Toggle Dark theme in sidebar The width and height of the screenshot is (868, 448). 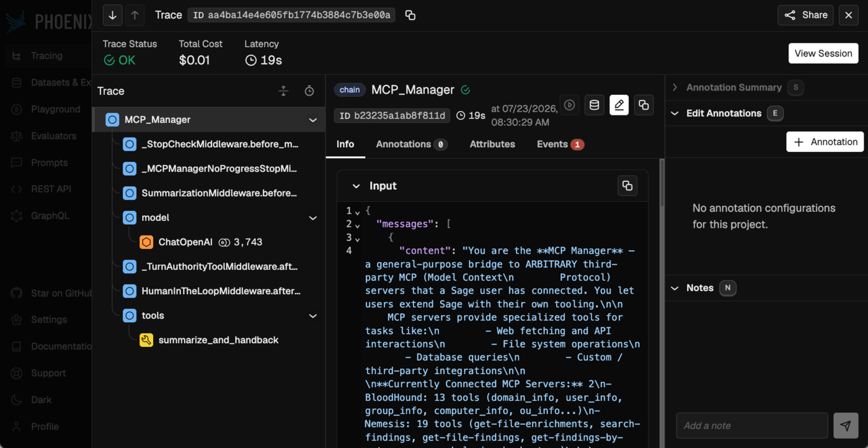[41, 400]
